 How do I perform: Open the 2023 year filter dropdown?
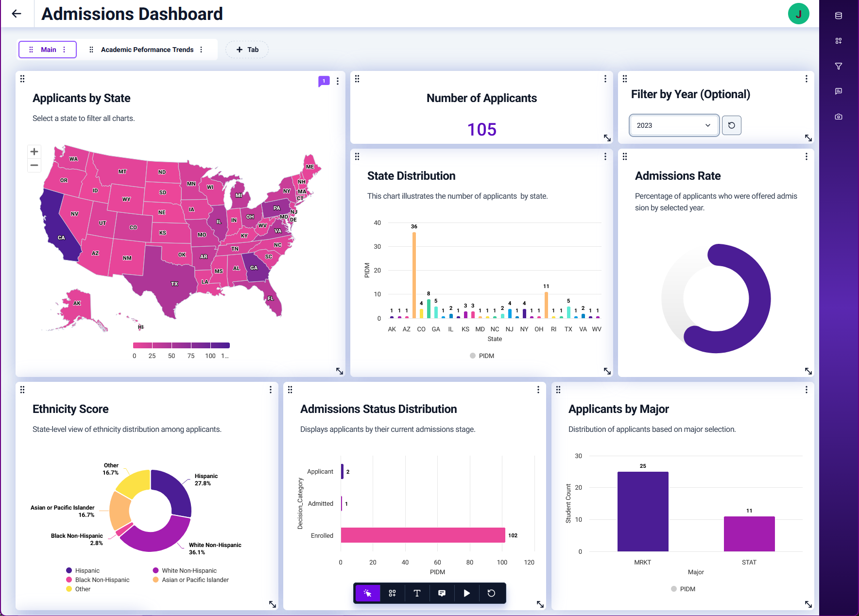[x=673, y=125]
